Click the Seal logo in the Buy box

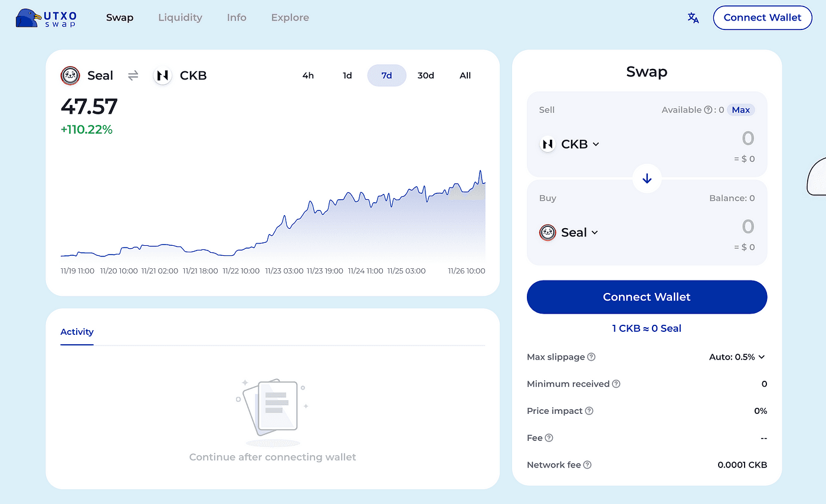(x=548, y=232)
